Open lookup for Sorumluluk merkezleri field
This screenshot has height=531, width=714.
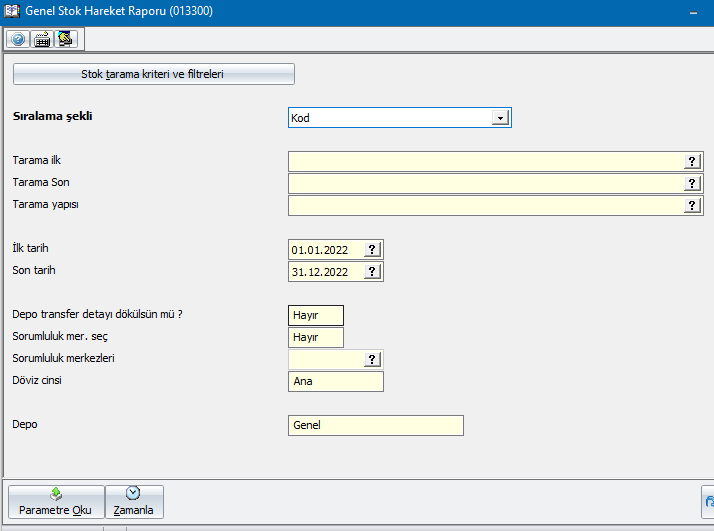pos(372,359)
